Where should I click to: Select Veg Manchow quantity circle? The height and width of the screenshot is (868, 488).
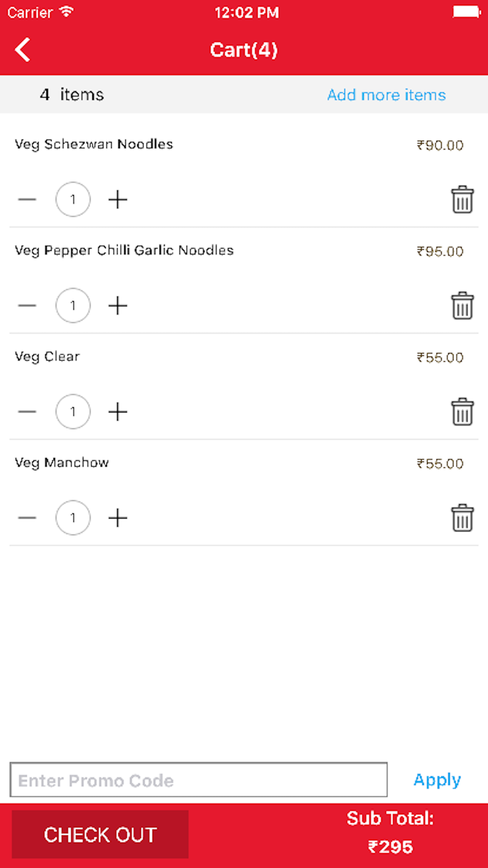tap(73, 517)
